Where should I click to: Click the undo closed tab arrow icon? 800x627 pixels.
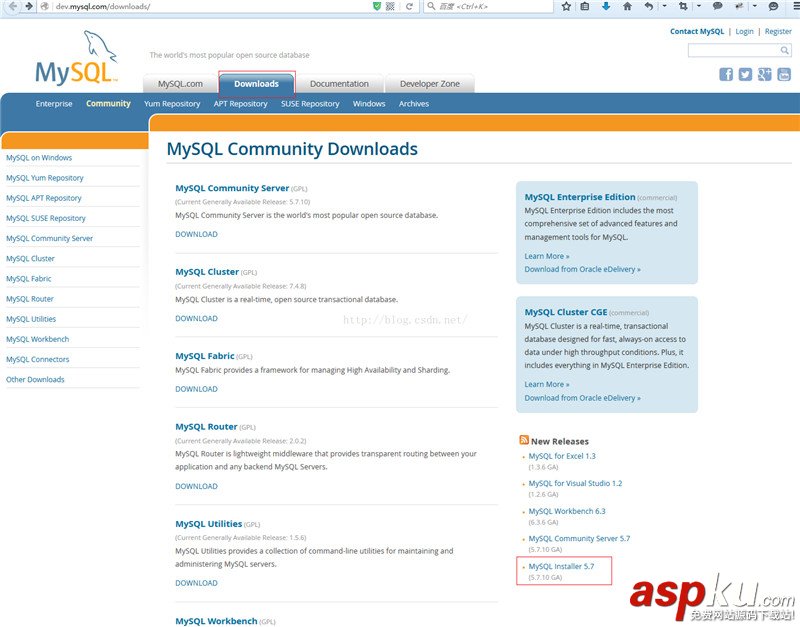649,6
